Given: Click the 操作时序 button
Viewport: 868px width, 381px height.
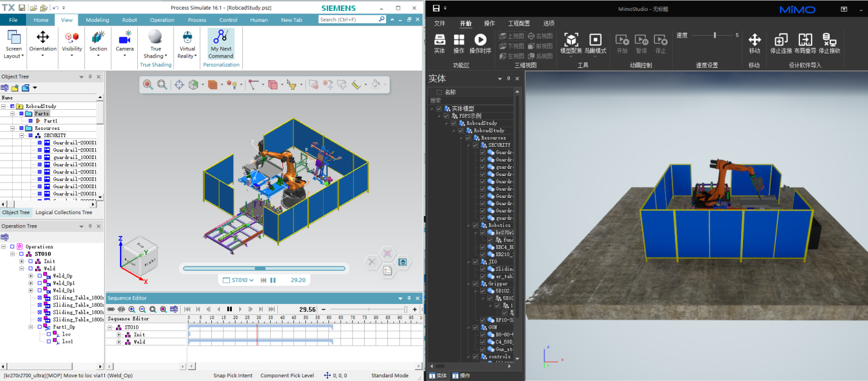Looking at the screenshot, I should 481,40.
